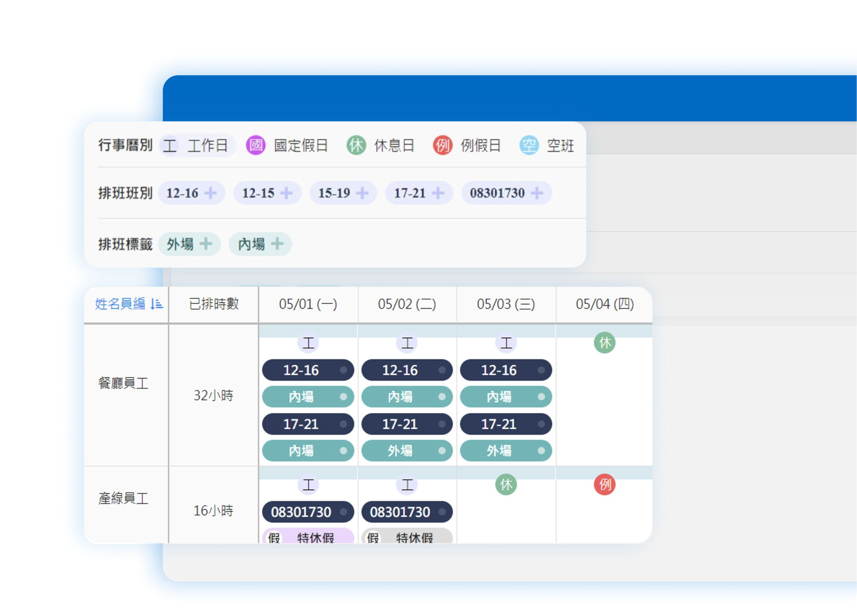This screenshot has height=616, width=857.
Task: Add the 15-19 shift via plus icon
Action: [x=362, y=193]
